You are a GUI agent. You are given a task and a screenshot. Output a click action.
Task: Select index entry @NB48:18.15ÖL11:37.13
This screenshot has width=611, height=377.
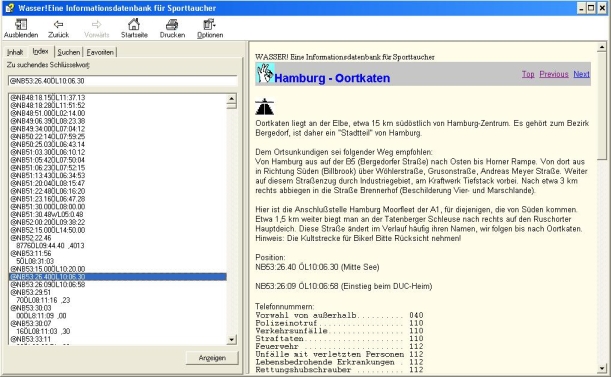[x=48, y=97]
